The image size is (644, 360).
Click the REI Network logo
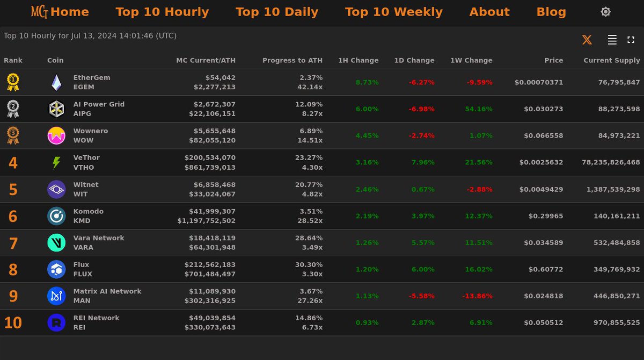tap(56, 323)
